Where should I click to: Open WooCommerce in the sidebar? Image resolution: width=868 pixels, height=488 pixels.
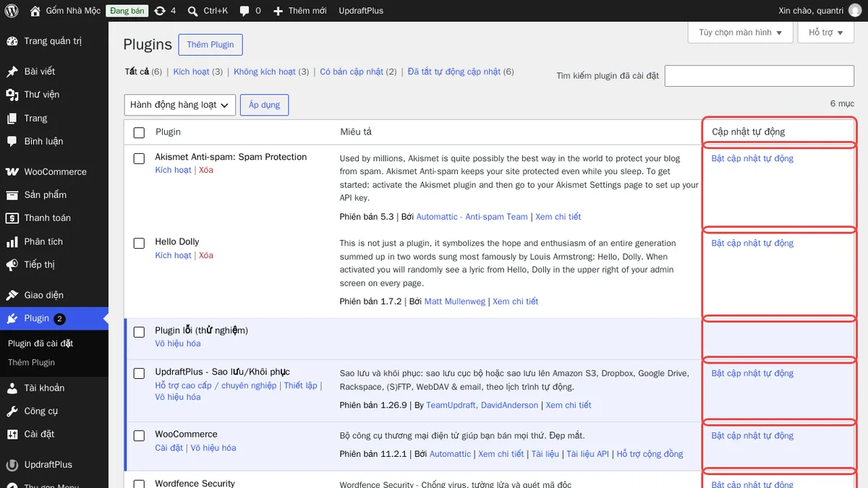click(x=55, y=171)
